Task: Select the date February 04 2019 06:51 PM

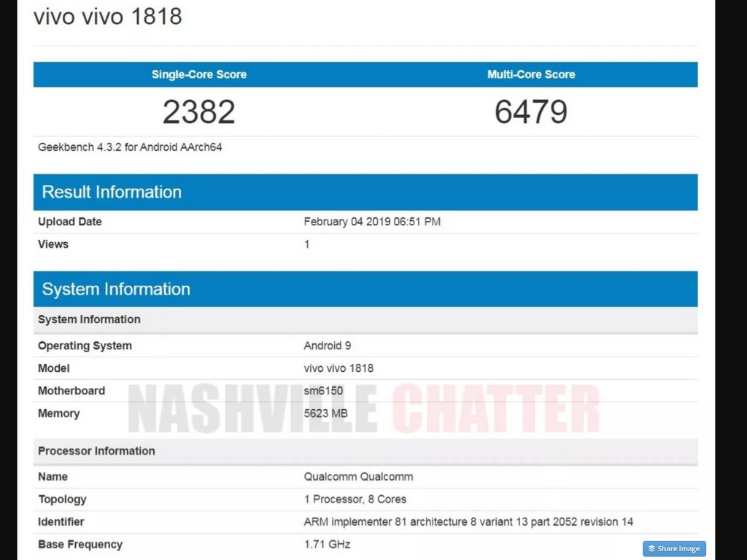Action: [372, 222]
